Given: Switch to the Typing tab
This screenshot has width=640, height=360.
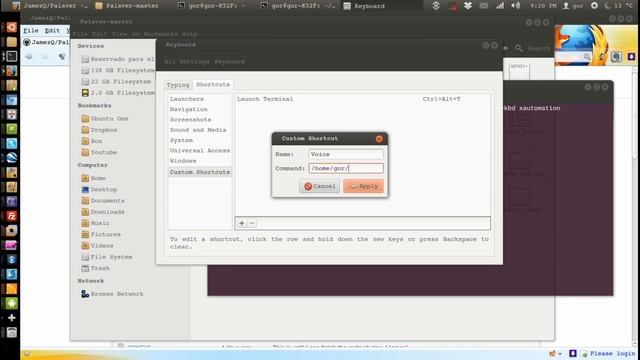Looking at the screenshot, I should pyautogui.click(x=178, y=85).
